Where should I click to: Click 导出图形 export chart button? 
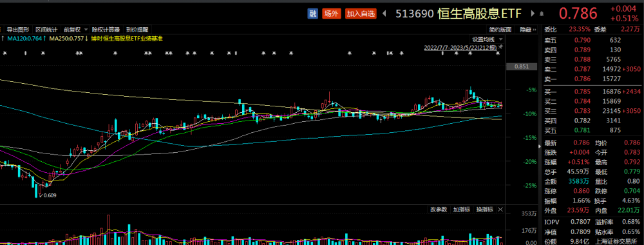tap(17, 30)
